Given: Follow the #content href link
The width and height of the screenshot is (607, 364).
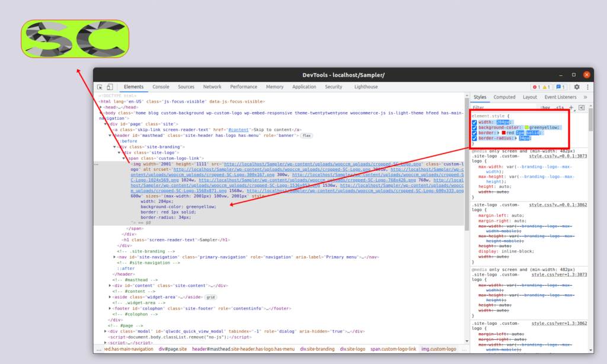Looking at the screenshot, I should [238, 130].
